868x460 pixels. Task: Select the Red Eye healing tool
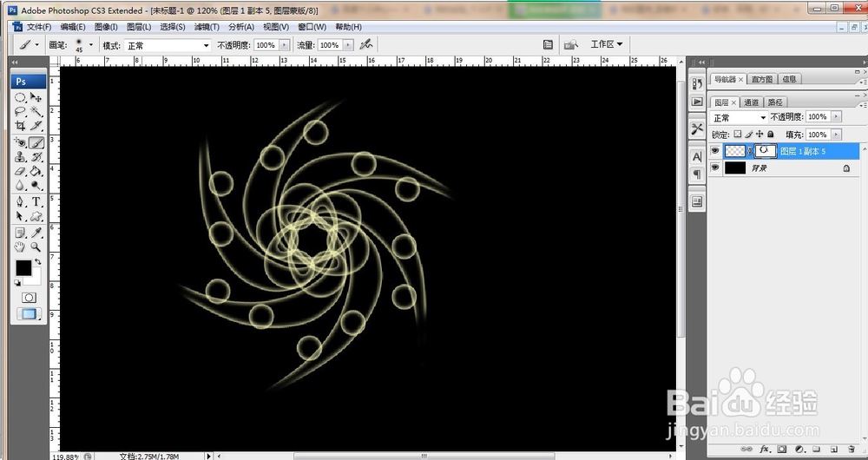21,143
